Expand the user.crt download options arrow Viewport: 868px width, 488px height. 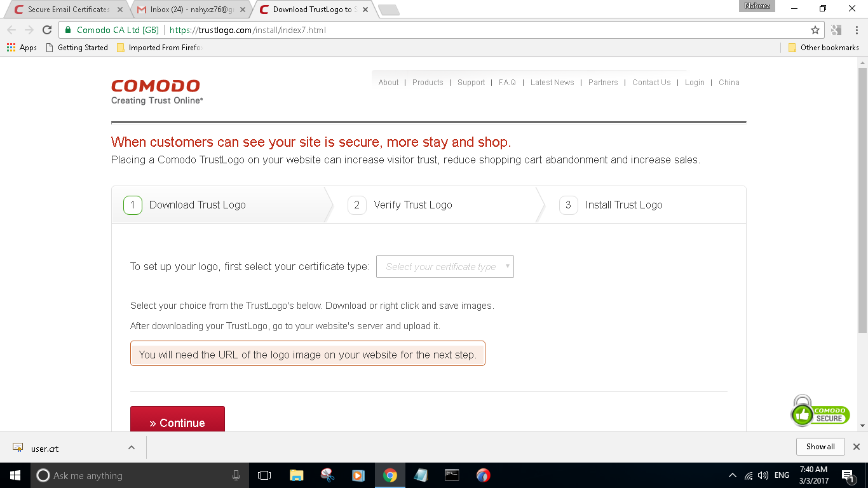click(132, 447)
